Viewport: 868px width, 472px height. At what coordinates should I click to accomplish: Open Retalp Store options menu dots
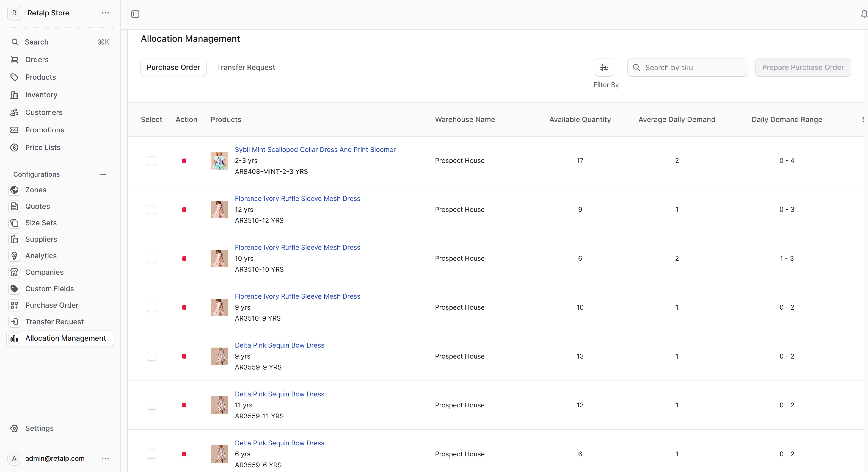coord(105,13)
